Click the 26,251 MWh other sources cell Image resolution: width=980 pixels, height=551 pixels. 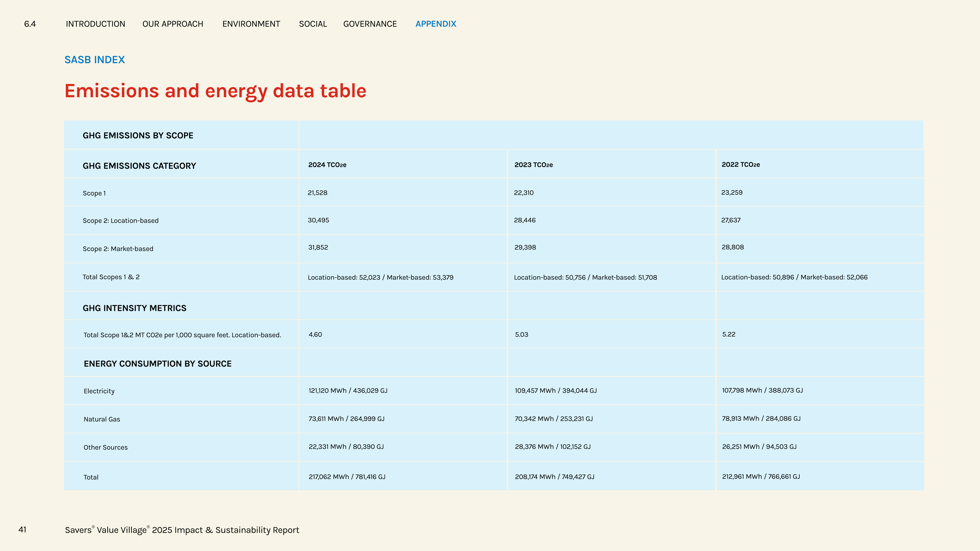click(759, 447)
